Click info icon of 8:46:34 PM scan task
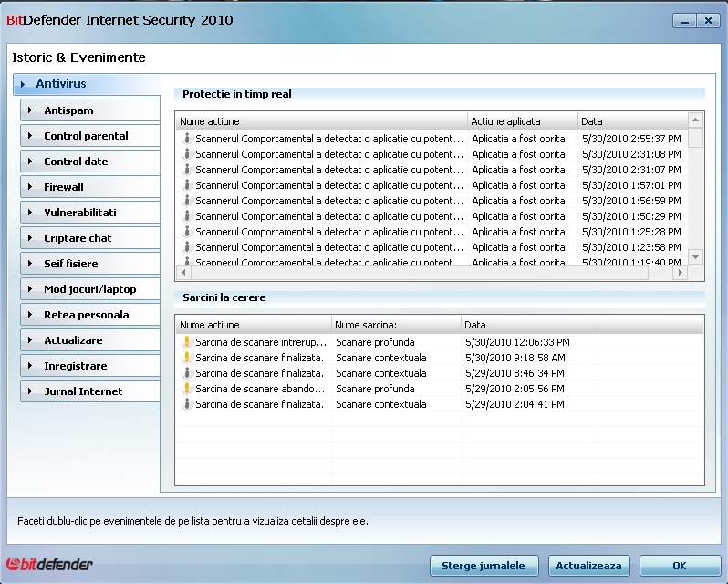The image size is (728, 584). tap(187, 373)
